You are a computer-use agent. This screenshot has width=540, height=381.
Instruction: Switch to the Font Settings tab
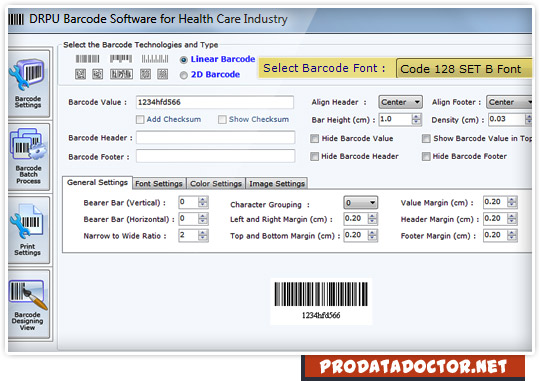[x=159, y=184]
